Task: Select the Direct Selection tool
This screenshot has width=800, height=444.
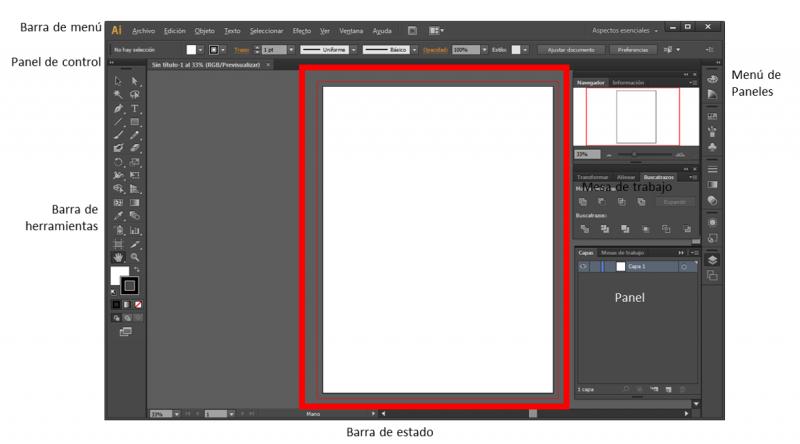Action: tap(134, 82)
